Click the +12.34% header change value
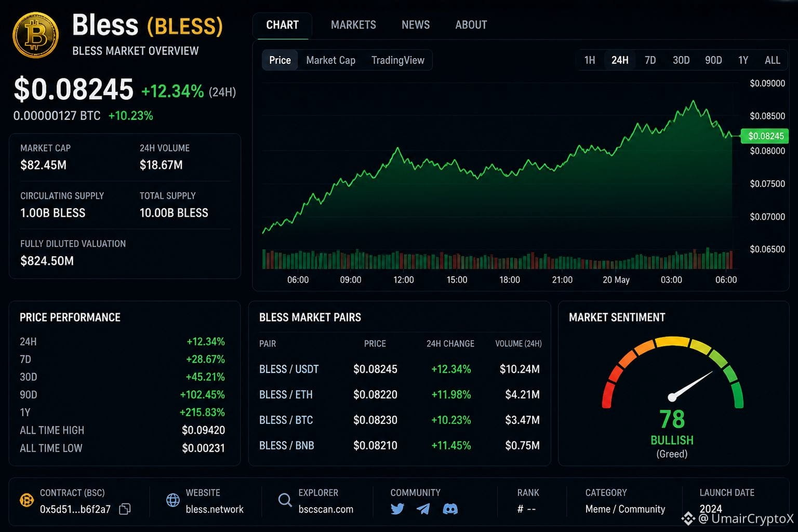The height and width of the screenshot is (532, 798). click(172, 91)
